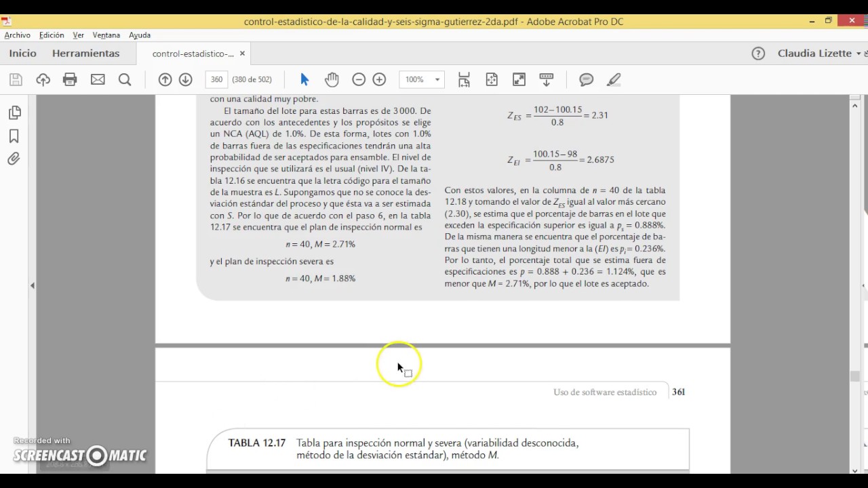Open the Archivo menu
Viewport: 868px width, 488px height.
point(18,35)
